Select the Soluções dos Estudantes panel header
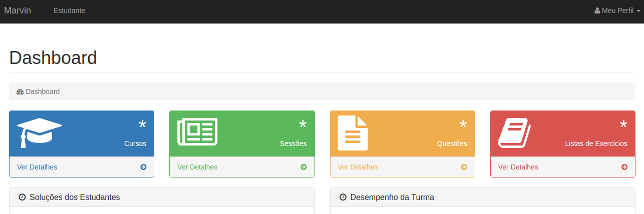The height and width of the screenshot is (214, 644). [x=162, y=197]
